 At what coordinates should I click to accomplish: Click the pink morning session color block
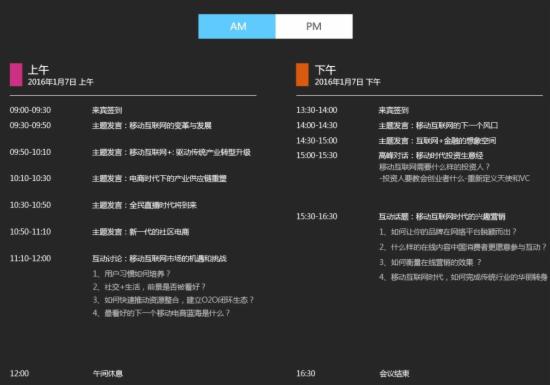16,75
